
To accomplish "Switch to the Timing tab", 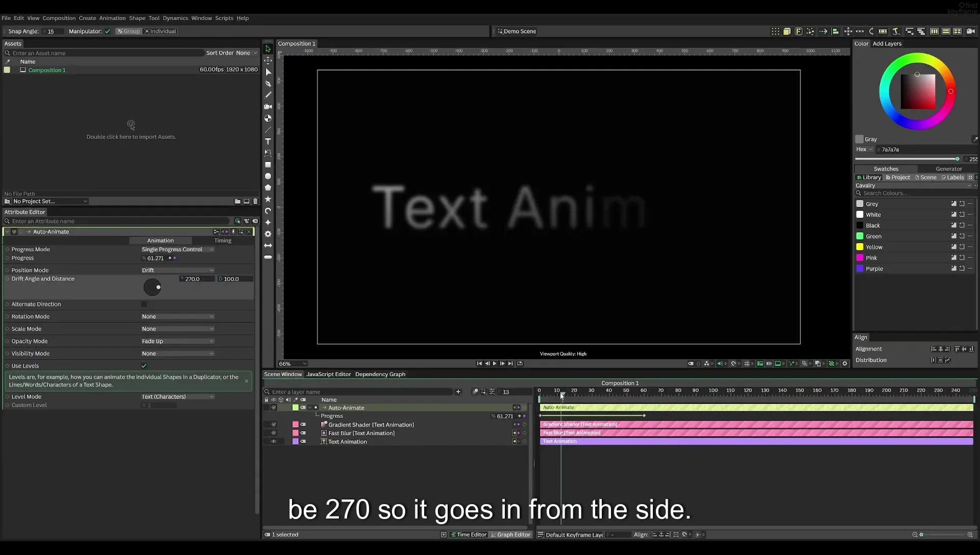I will pyautogui.click(x=223, y=240).
